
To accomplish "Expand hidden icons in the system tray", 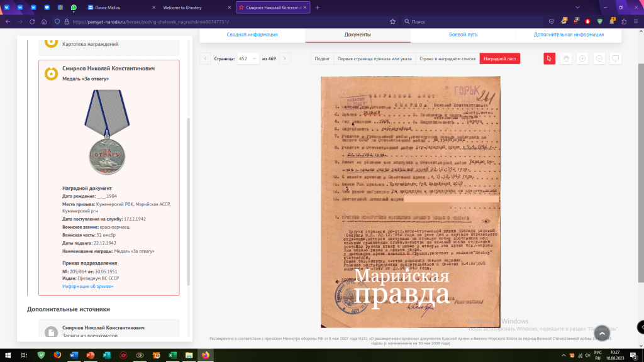I will click(563, 355).
